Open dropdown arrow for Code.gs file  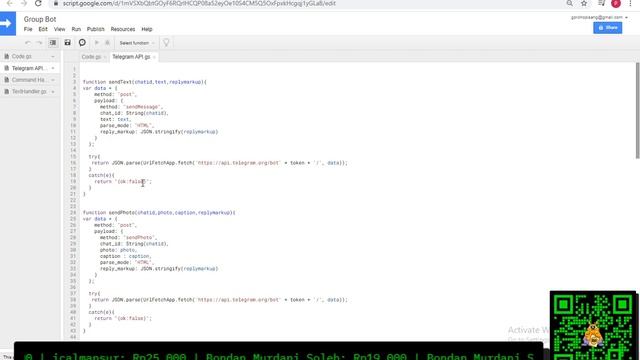53,56
